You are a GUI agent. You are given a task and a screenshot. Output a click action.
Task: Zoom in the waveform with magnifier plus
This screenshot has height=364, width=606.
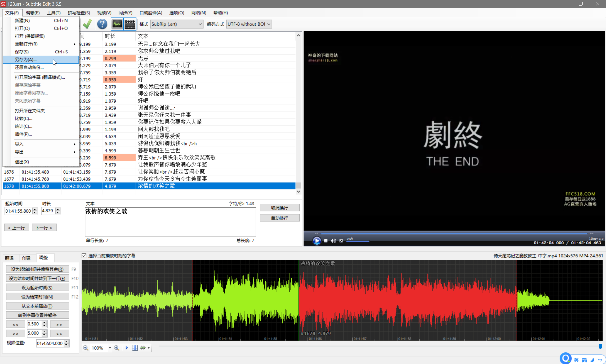coord(117,348)
